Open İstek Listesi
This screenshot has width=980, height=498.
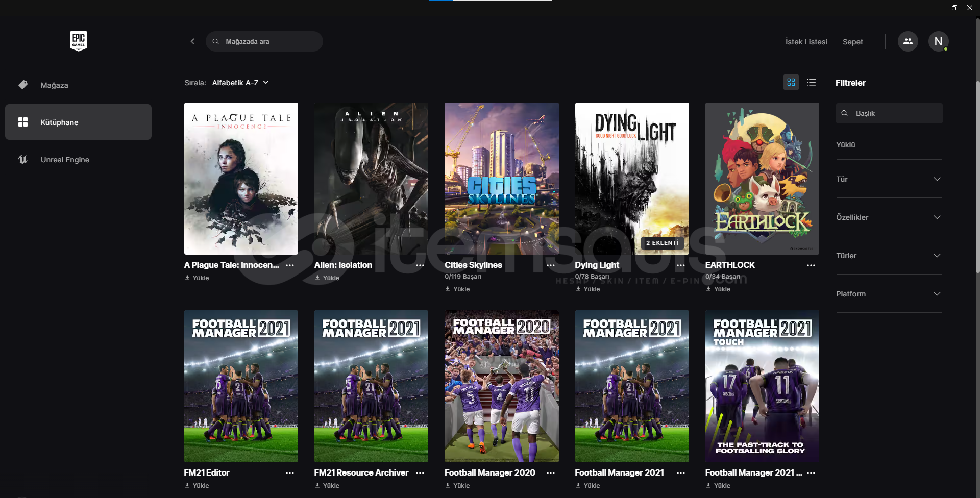click(806, 42)
